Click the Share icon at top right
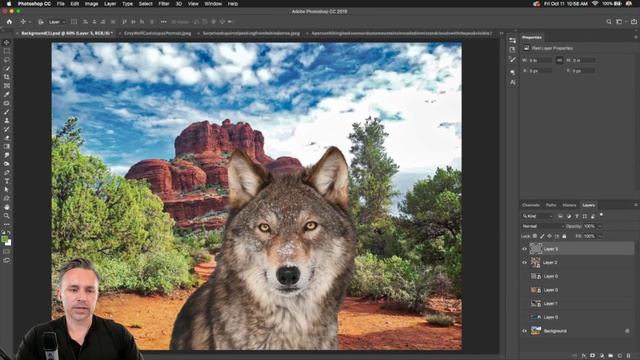 pyautogui.click(x=634, y=22)
